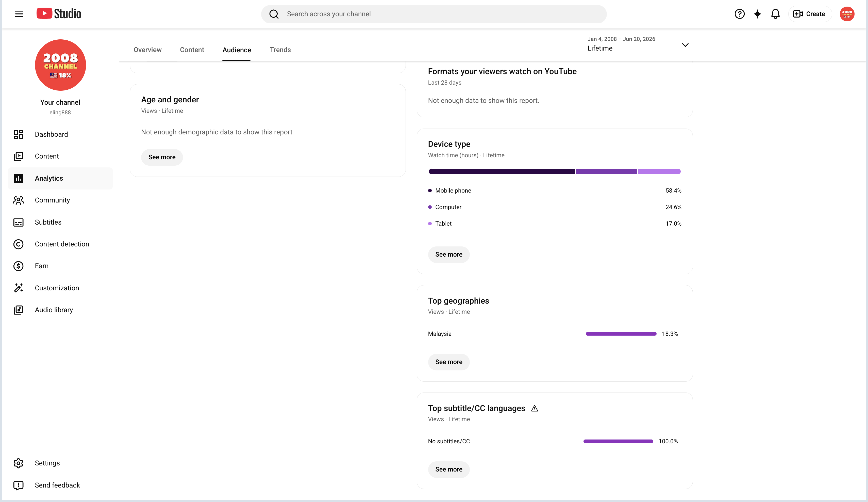Click the Community people icon

pyautogui.click(x=18, y=200)
